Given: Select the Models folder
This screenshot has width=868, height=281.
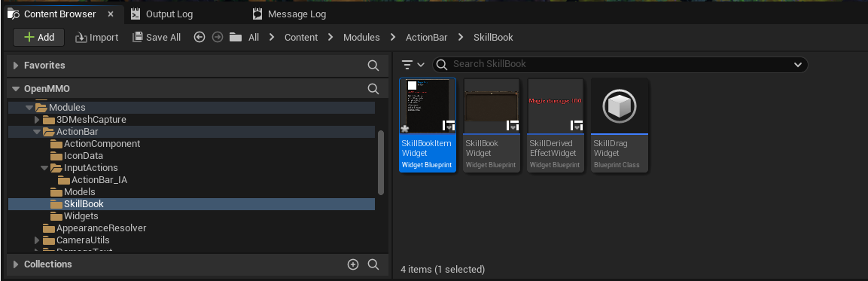Looking at the screenshot, I should point(191,192).
